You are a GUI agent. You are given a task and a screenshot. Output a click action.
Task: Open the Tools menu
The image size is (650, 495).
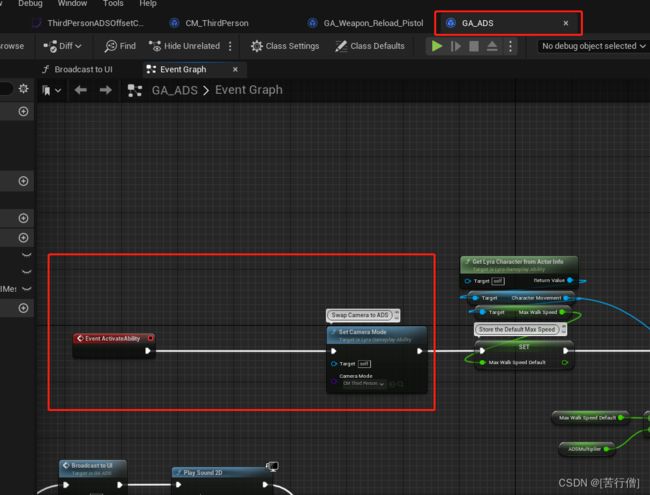pyautogui.click(x=113, y=3)
